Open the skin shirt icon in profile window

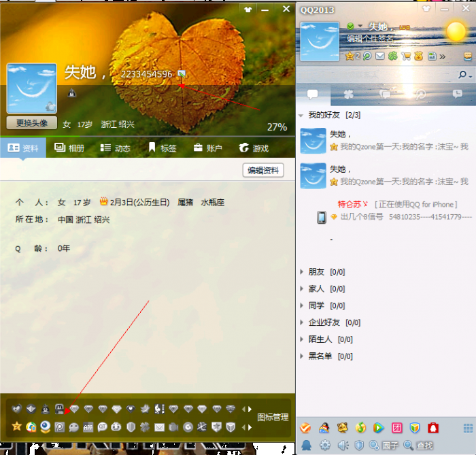248,10
